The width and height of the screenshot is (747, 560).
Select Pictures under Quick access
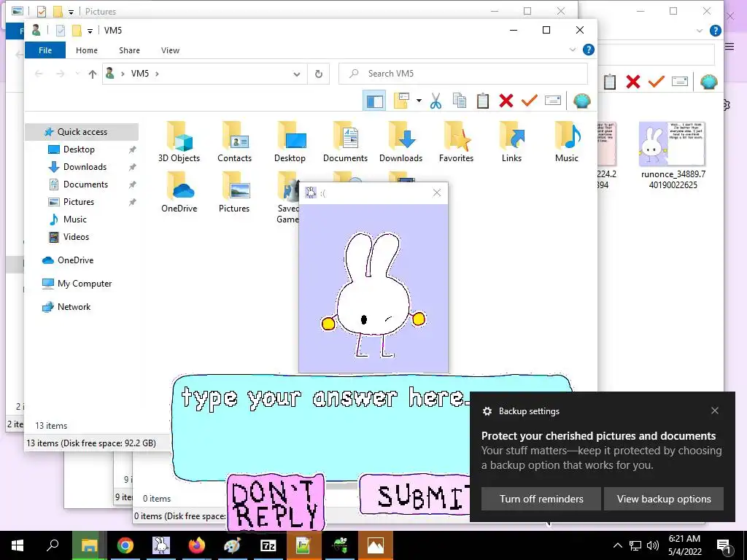pyautogui.click(x=79, y=202)
